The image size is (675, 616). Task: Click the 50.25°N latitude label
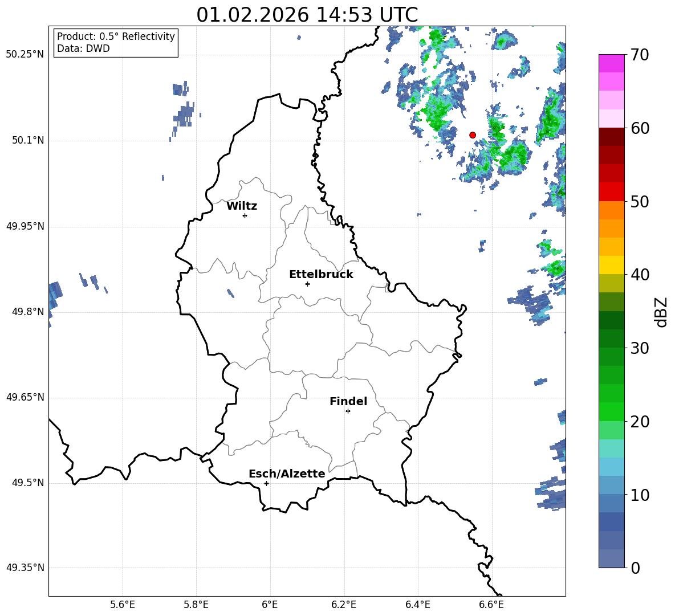(x=25, y=55)
